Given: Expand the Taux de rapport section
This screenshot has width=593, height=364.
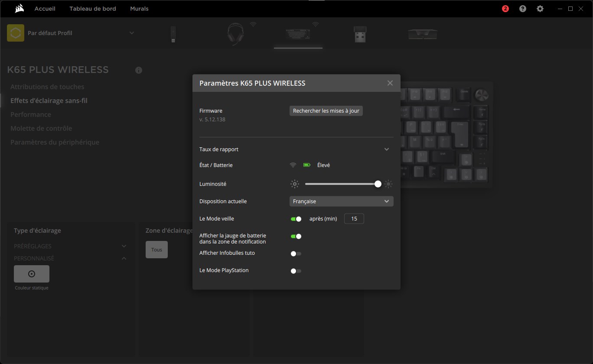Looking at the screenshot, I should pyautogui.click(x=387, y=149).
